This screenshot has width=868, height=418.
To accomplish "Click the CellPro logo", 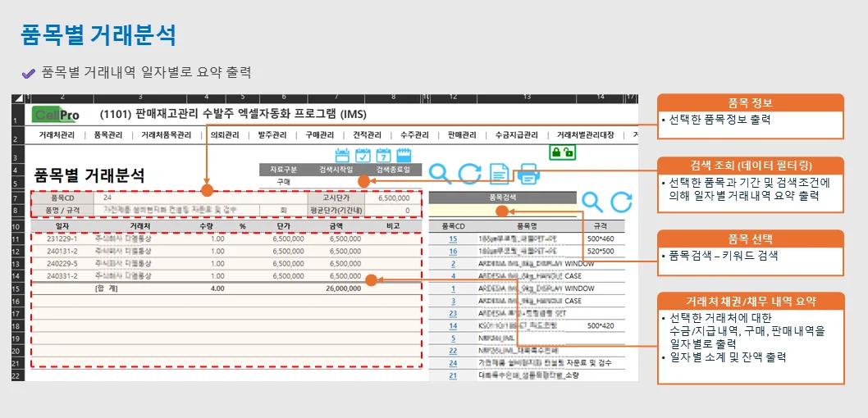I will [x=56, y=115].
